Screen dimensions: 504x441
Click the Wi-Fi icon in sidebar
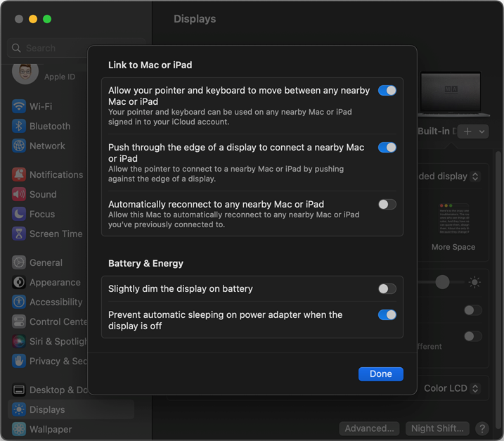click(19, 106)
